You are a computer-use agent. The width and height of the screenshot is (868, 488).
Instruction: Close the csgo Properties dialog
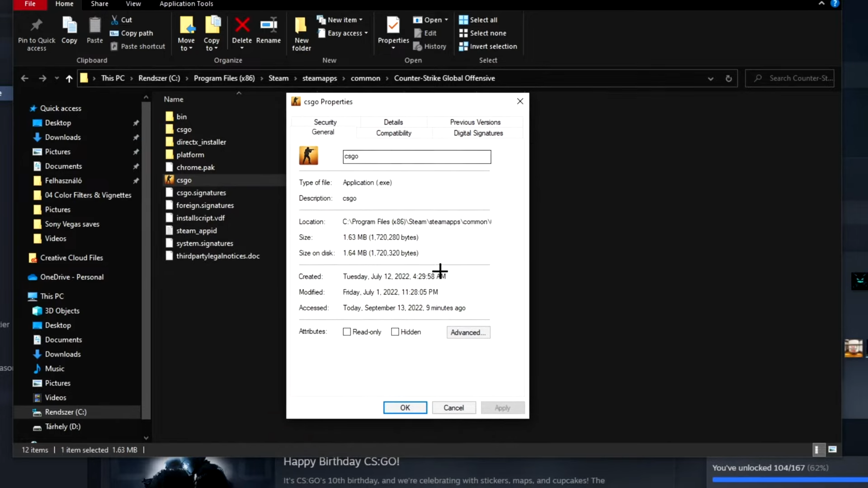pos(520,101)
